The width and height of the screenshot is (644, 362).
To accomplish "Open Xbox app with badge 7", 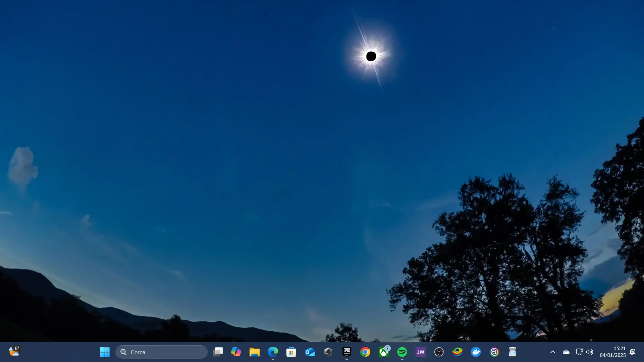I will tap(384, 352).
